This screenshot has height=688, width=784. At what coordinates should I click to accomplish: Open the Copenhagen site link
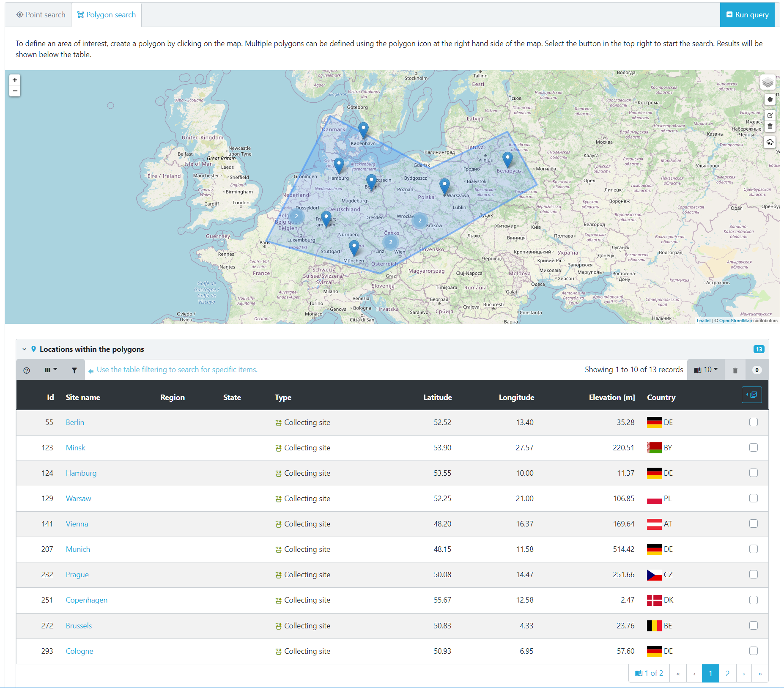tap(86, 600)
